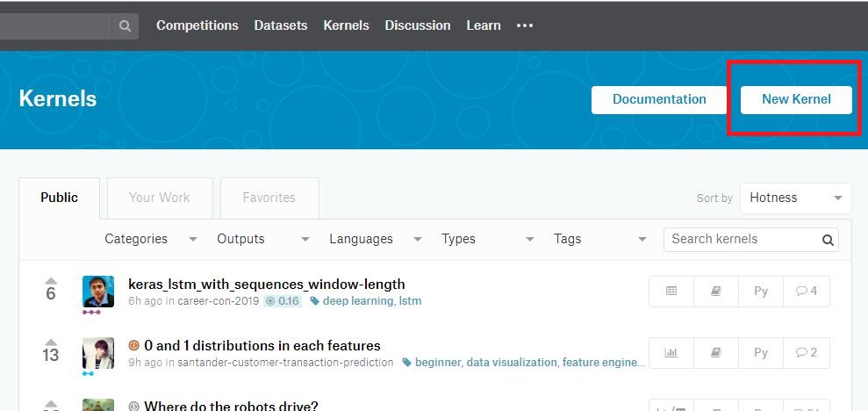This screenshot has width=868, height=411.
Task: Click medal icon before Where do the robots drive
Action: point(133,407)
